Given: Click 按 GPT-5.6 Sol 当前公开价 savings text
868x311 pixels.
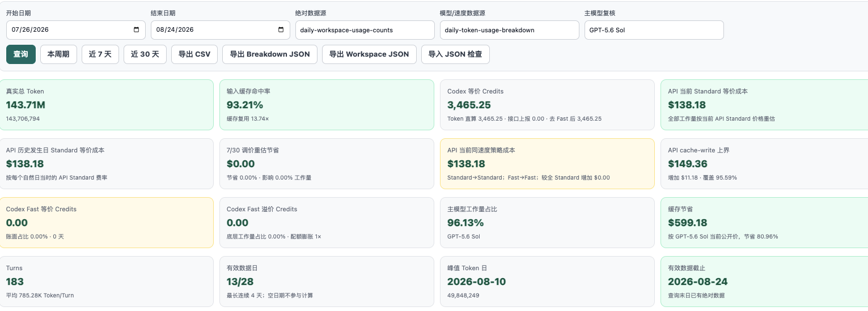Looking at the screenshot, I should coord(723,237).
